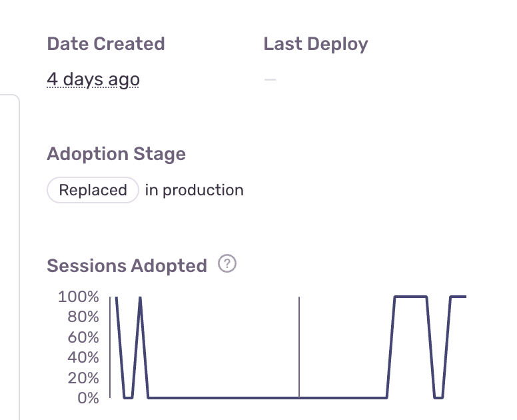The width and height of the screenshot is (517, 420).
Task: Click the empty Last Deploy dash placeholder
Action: 270,80
